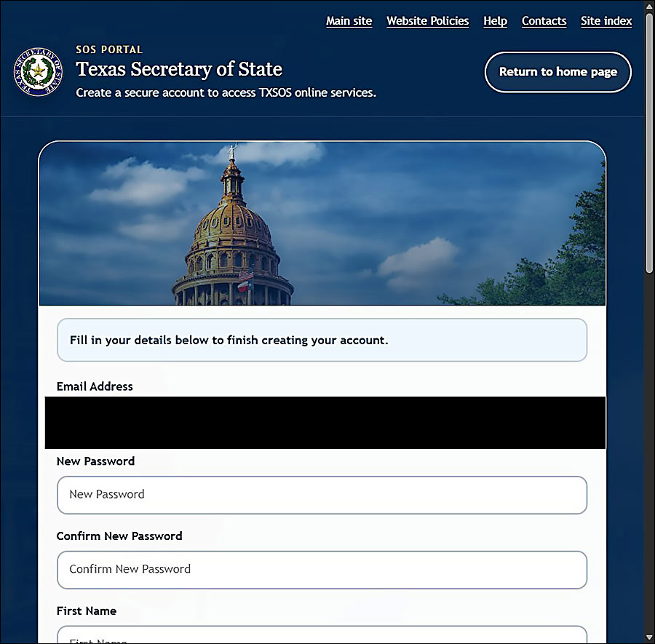Screen dimensions: 655x644
Task: Click the bold New Password field label
Action: tap(95, 461)
